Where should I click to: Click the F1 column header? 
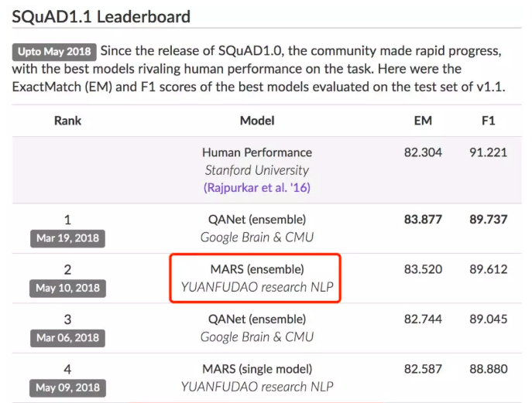point(488,121)
